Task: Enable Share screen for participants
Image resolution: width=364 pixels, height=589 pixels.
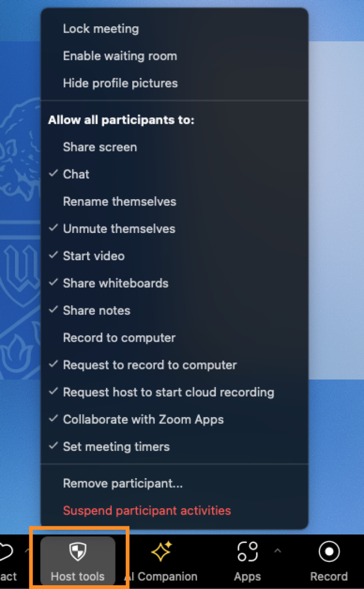Action: pyautogui.click(x=100, y=147)
